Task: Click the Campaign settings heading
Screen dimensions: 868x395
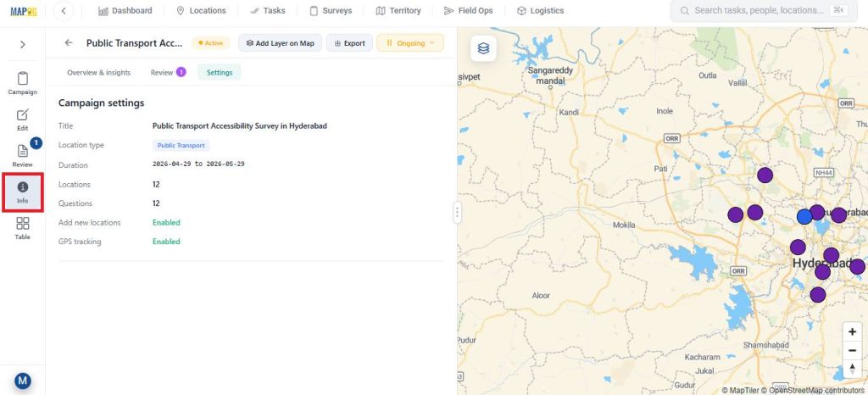Action: tap(102, 103)
